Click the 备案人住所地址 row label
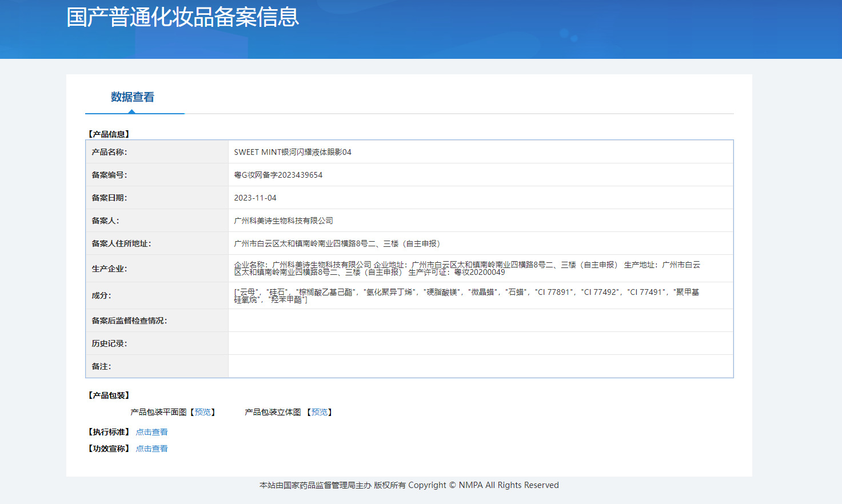The width and height of the screenshot is (842, 504). click(x=121, y=243)
